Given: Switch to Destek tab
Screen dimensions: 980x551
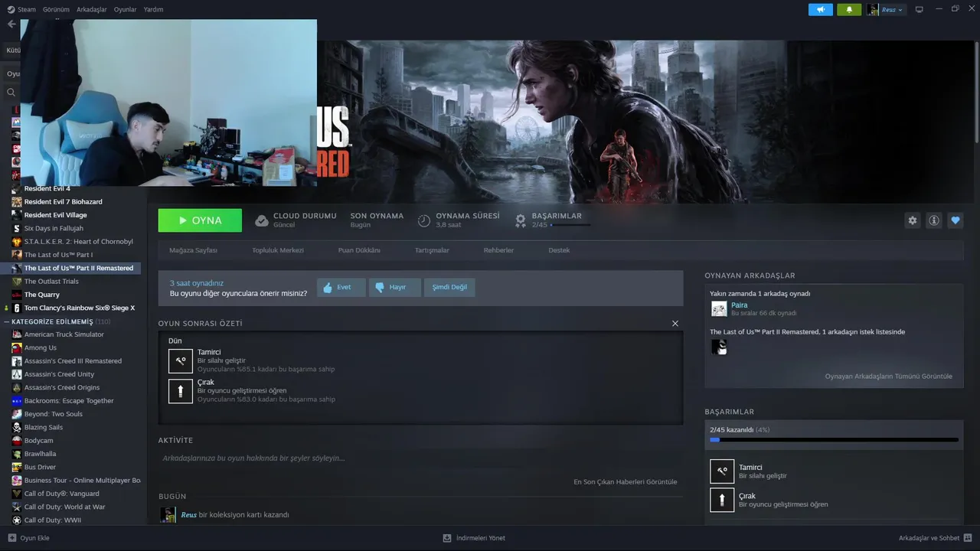Looking at the screenshot, I should [559, 250].
